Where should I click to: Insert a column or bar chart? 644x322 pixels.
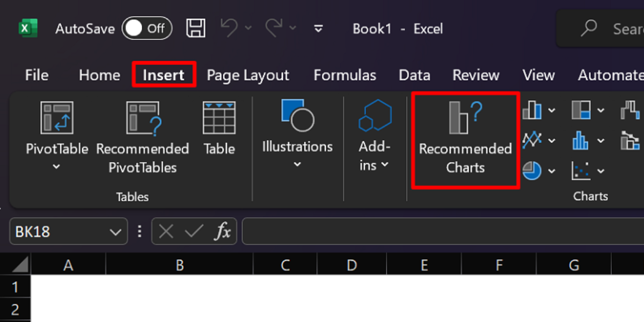532,111
